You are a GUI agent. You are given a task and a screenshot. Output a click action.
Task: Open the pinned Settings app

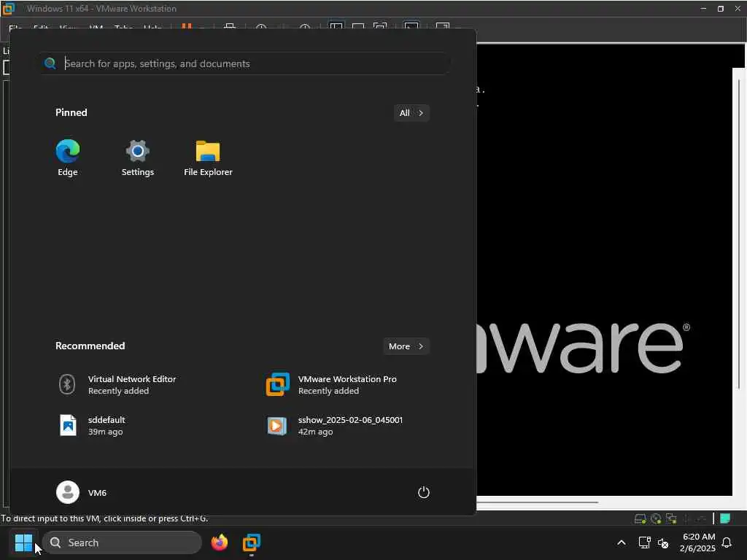tap(138, 158)
